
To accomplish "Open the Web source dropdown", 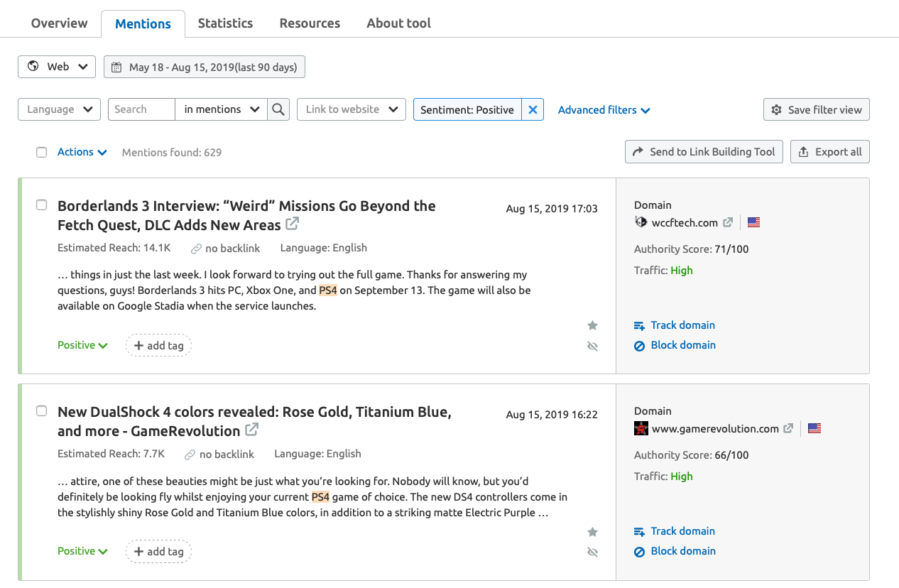I will (x=57, y=67).
